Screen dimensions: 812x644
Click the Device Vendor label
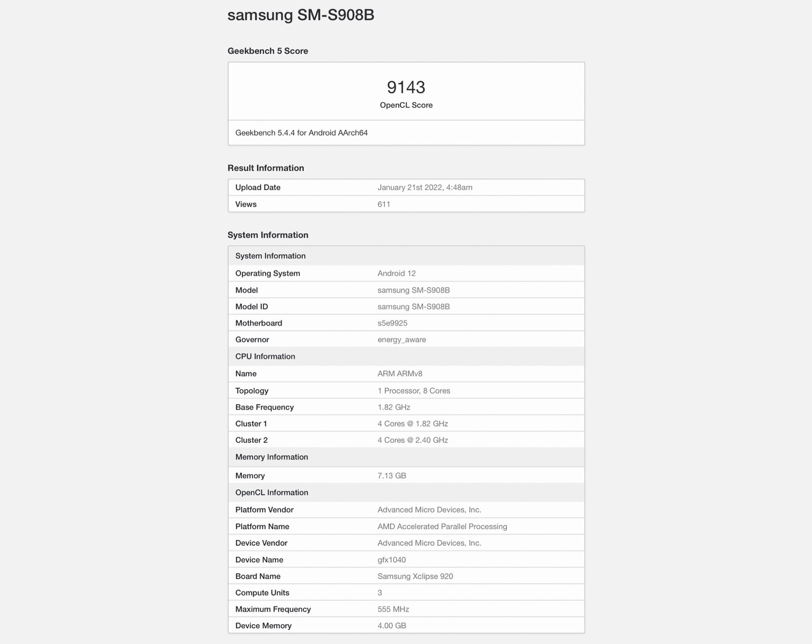tap(261, 543)
